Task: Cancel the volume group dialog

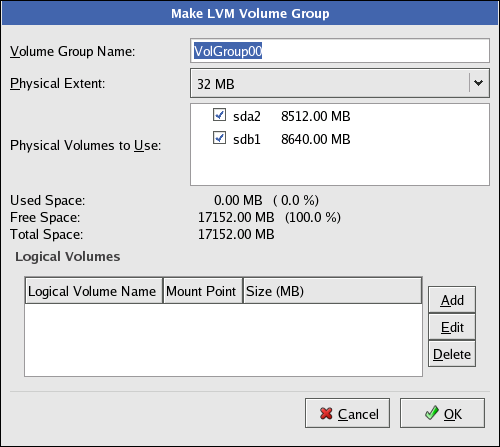Action: 347,413
